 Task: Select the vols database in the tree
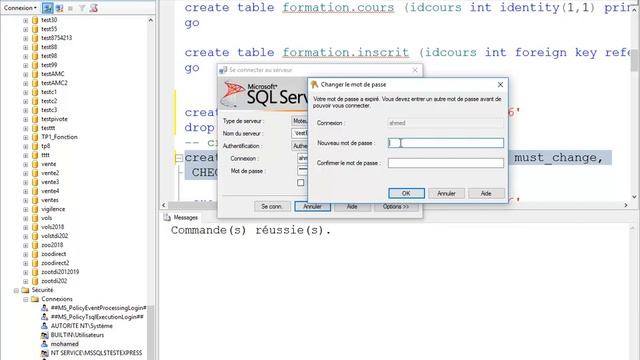[47, 218]
